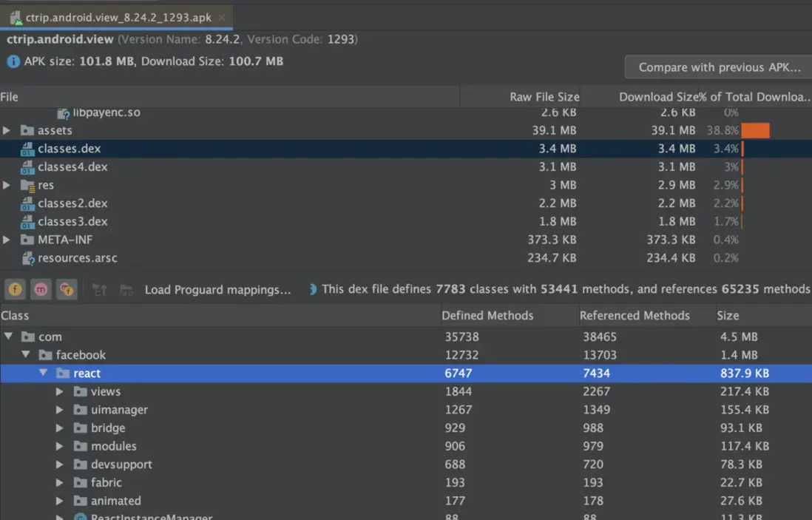Click the res folder icon
The height and width of the screenshot is (520, 812).
[28, 185]
